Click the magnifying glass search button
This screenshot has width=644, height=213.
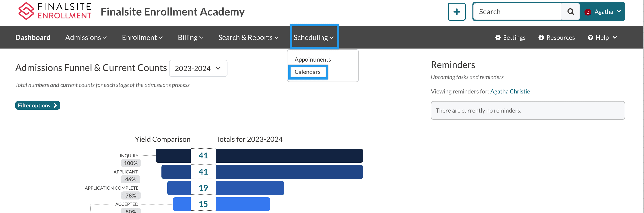tap(570, 11)
